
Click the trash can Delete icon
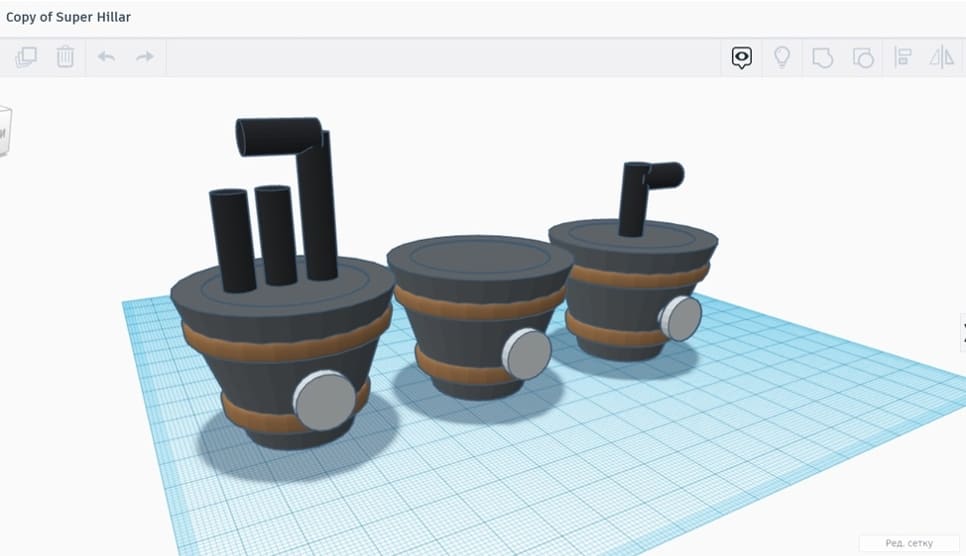point(65,57)
